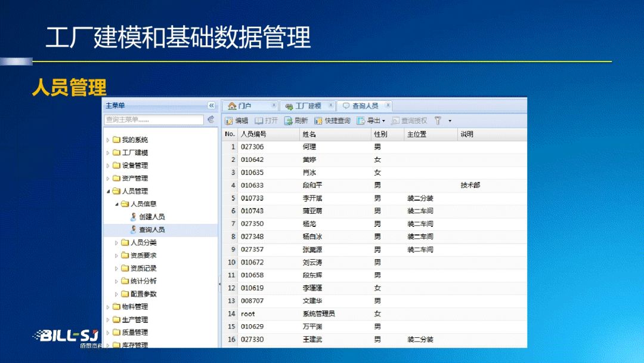Select the cell with ID 010672
This screenshot has width=644, height=363.
(x=252, y=262)
